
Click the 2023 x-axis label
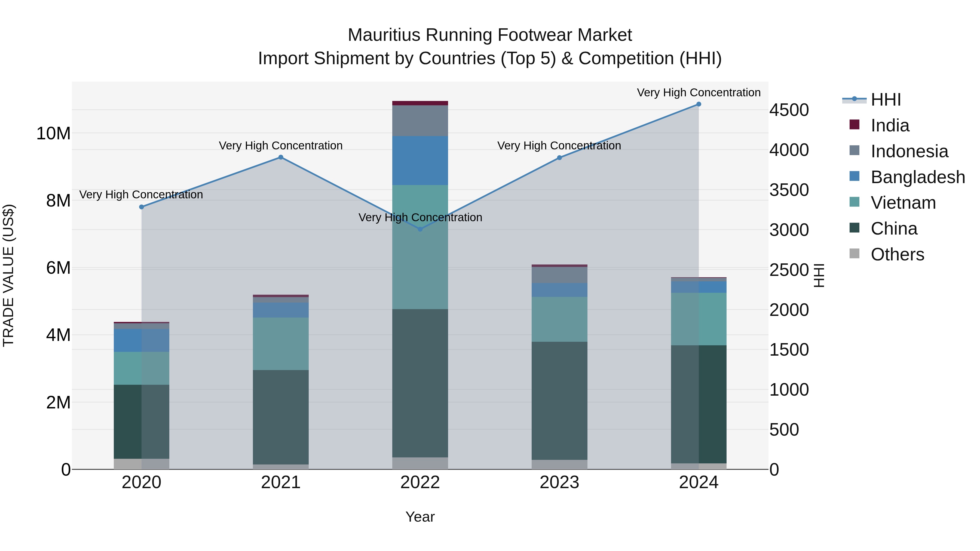[559, 482]
